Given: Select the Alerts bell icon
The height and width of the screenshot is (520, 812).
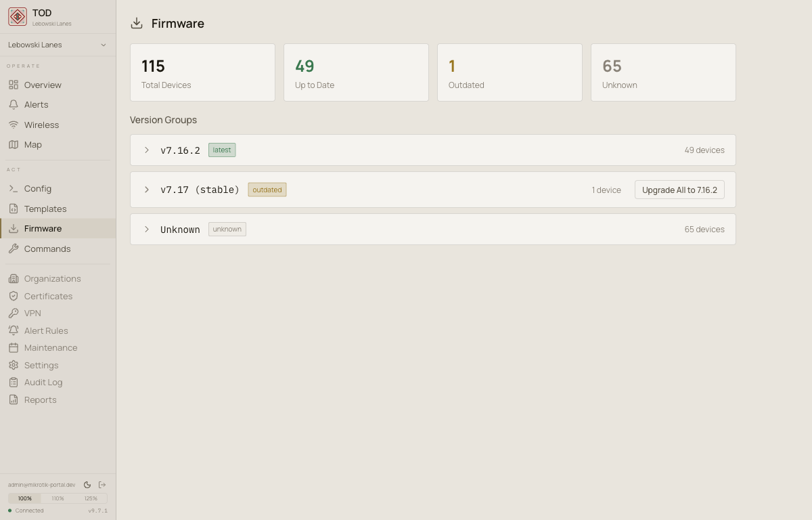Looking at the screenshot, I should 14,104.
